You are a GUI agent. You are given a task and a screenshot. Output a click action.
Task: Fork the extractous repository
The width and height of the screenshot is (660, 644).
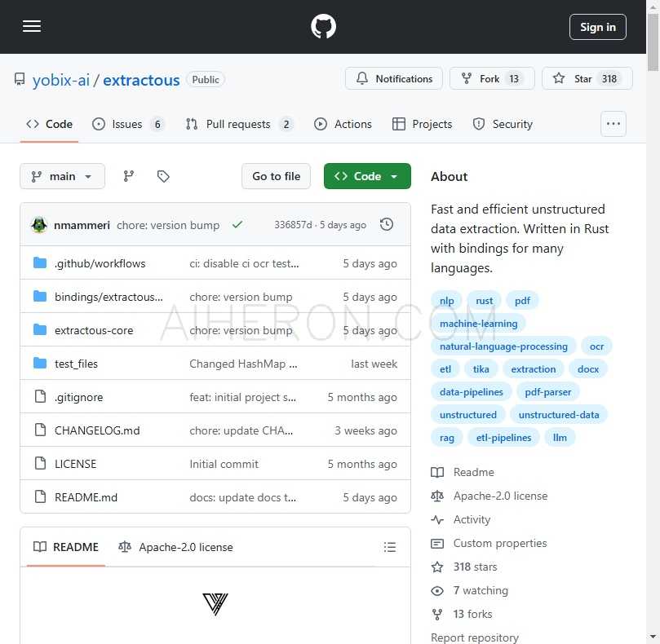tap(492, 78)
